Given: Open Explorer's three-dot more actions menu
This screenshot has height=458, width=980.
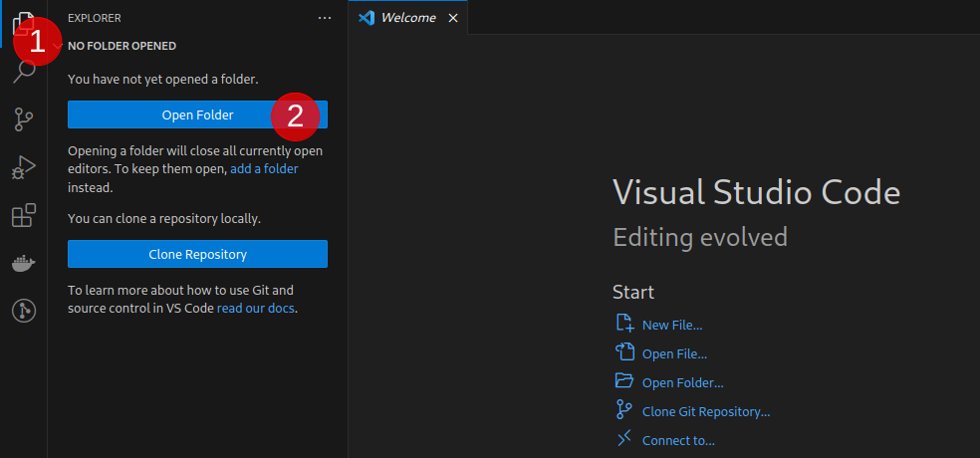Looking at the screenshot, I should (x=325, y=18).
